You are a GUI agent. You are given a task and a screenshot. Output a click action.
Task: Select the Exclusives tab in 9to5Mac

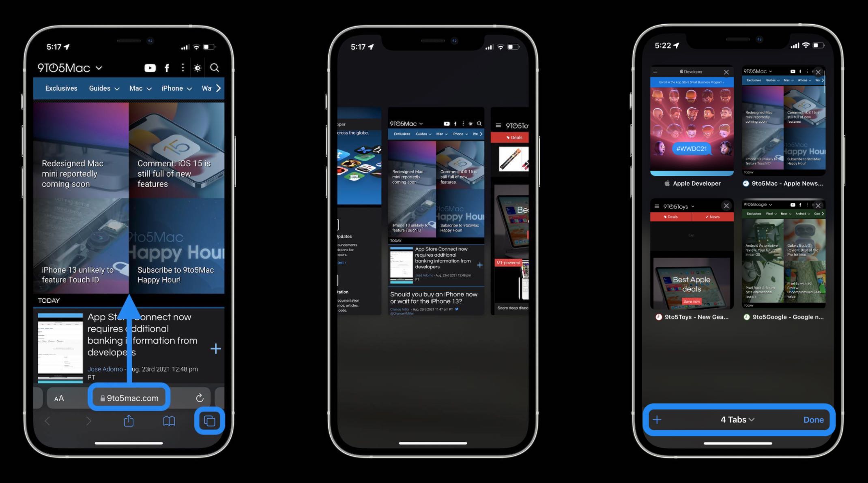(61, 88)
